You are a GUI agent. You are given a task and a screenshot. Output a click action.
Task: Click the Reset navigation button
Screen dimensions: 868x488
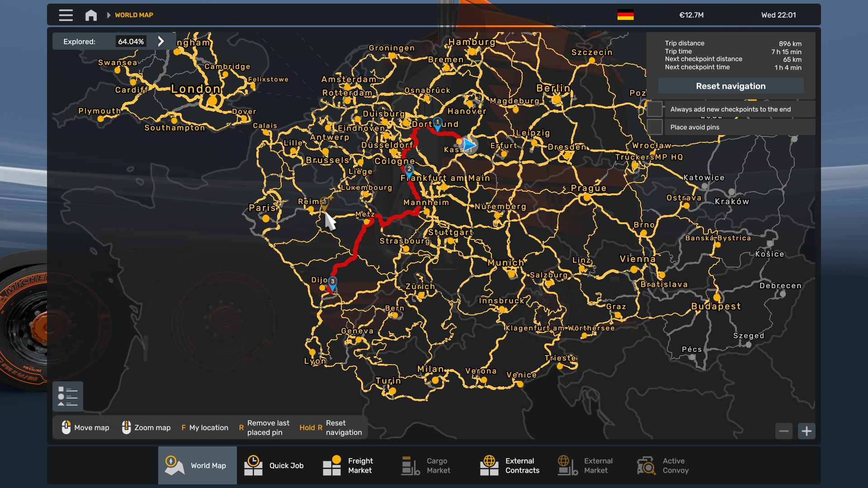click(731, 86)
